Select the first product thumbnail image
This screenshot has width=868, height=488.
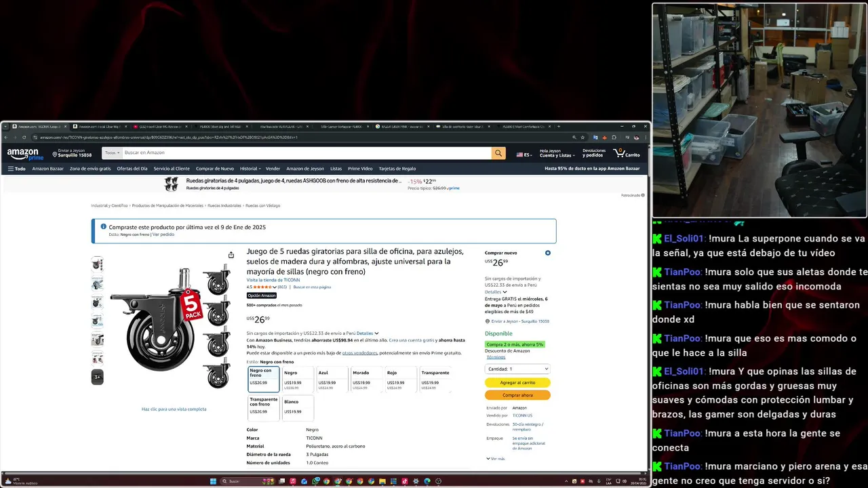point(98,264)
